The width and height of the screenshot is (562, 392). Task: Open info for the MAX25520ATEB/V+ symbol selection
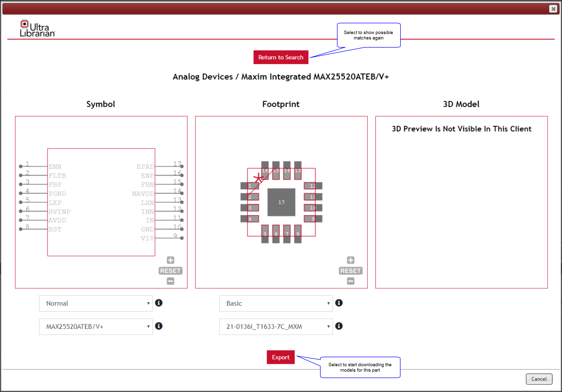coord(159,326)
